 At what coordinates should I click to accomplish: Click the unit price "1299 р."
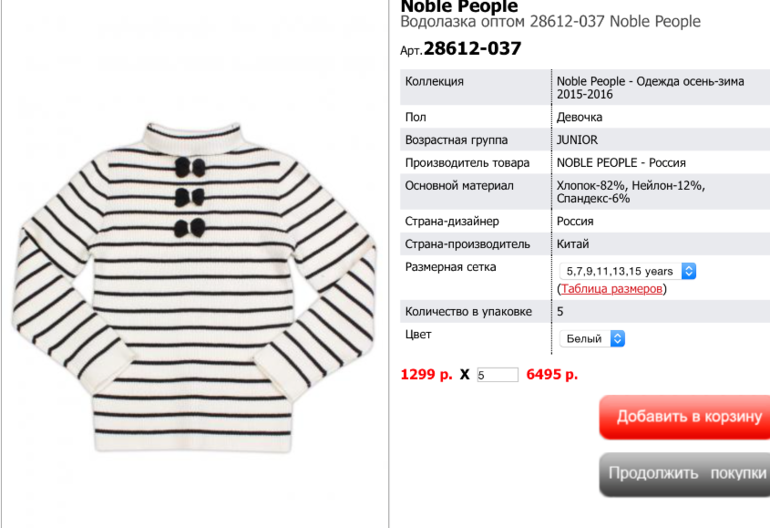tap(426, 375)
